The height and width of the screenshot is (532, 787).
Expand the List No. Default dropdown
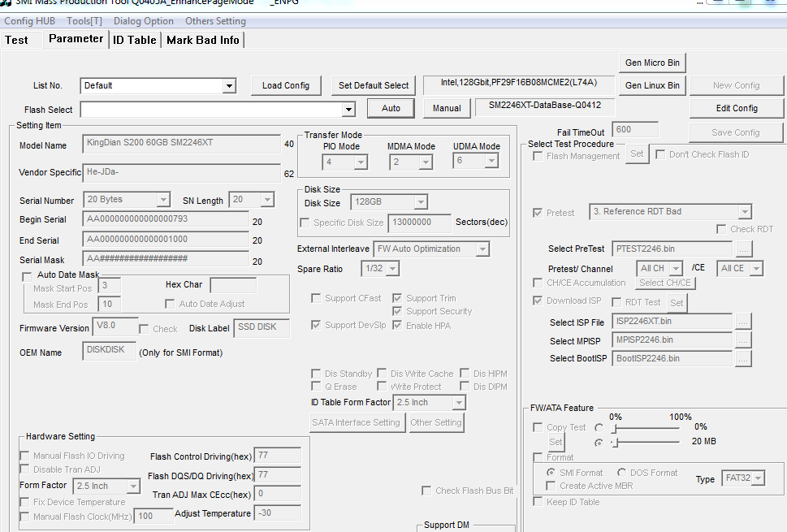point(229,86)
